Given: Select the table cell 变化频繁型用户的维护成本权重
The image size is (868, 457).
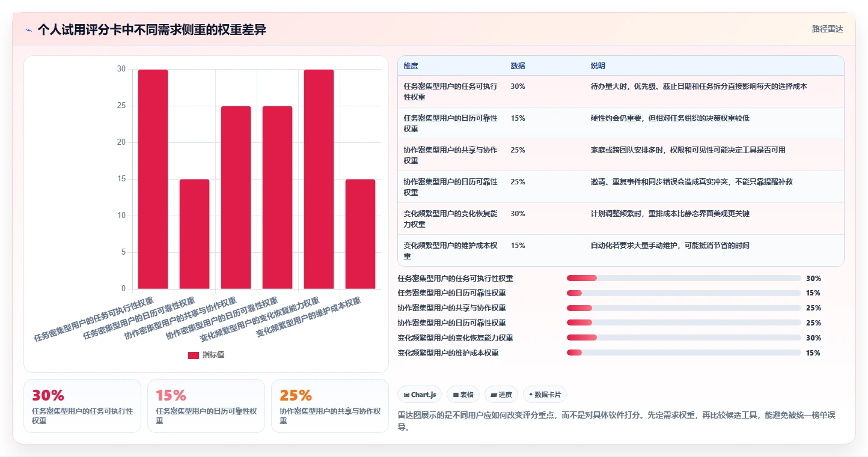Looking at the screenshot, I should 451,250.
